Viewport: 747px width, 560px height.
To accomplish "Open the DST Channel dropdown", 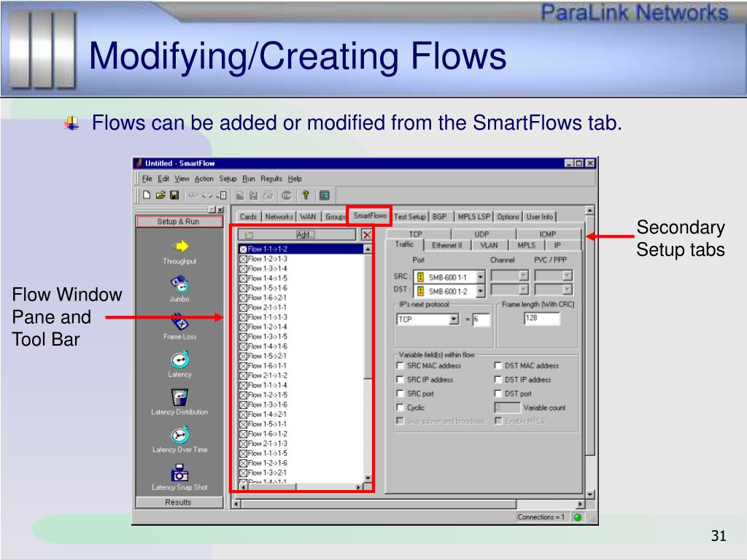I will coord(524,289).
